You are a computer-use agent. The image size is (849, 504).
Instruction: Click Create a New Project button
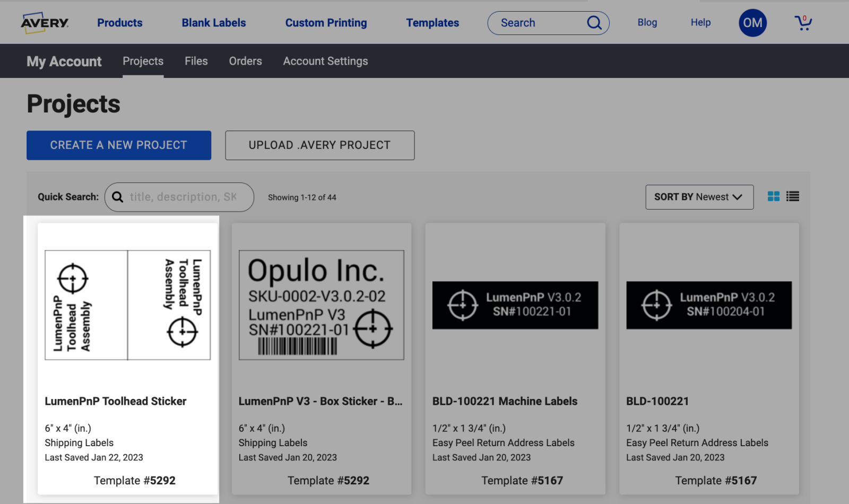click(119, 145)
